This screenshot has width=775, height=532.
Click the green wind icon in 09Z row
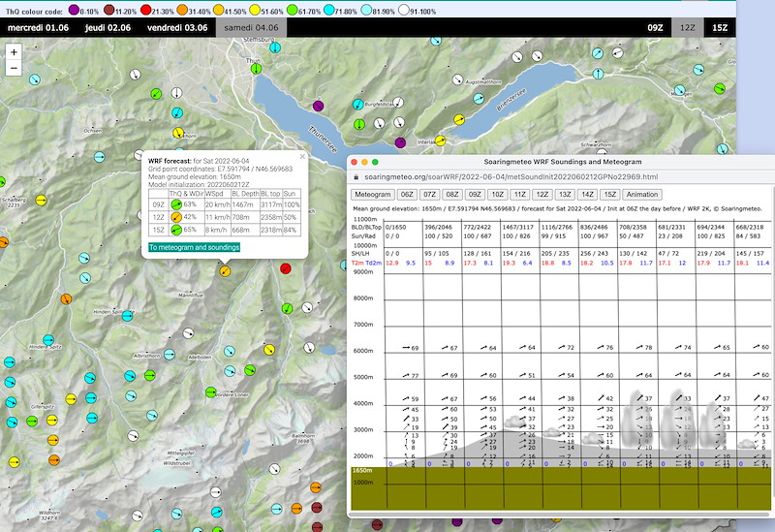[175, 204]
